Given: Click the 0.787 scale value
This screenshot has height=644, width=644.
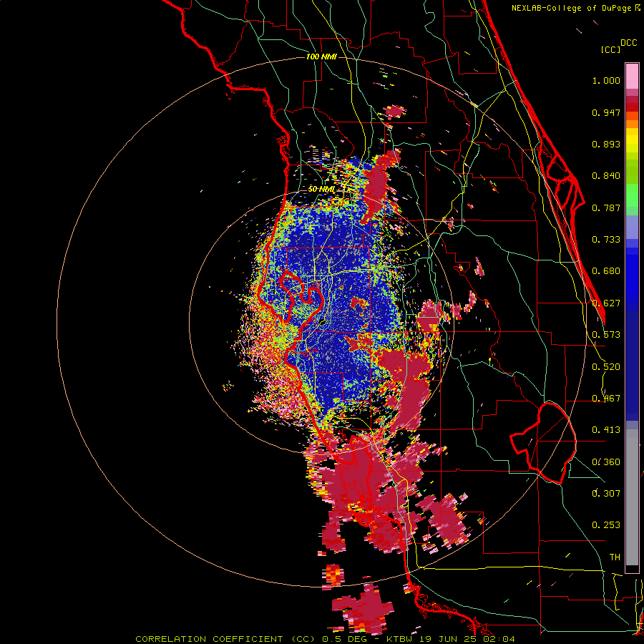Looking at the screenshot, I should 606,208.
